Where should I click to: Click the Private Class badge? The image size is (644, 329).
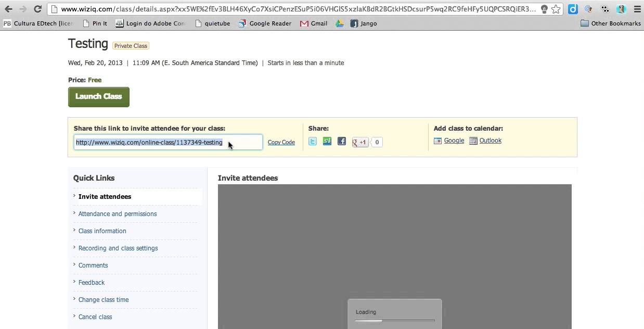pyautogui.click(x=131, y=46)
